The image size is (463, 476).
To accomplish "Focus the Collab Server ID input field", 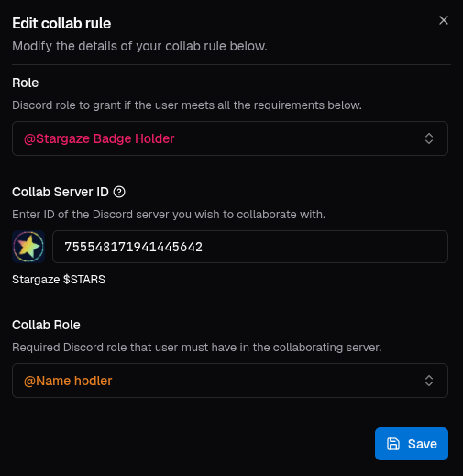I will coord(250,247).
